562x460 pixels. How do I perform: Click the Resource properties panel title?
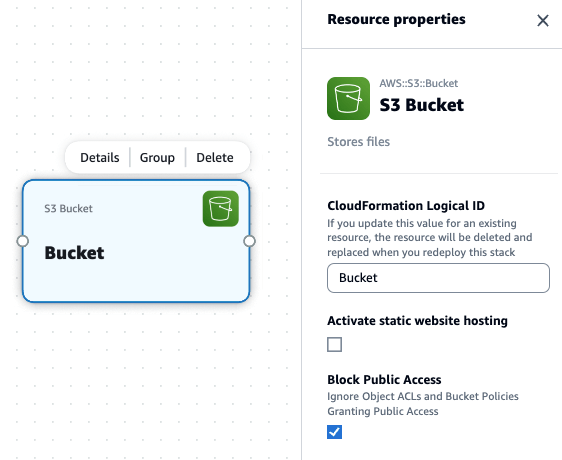[x=396, y=19]
